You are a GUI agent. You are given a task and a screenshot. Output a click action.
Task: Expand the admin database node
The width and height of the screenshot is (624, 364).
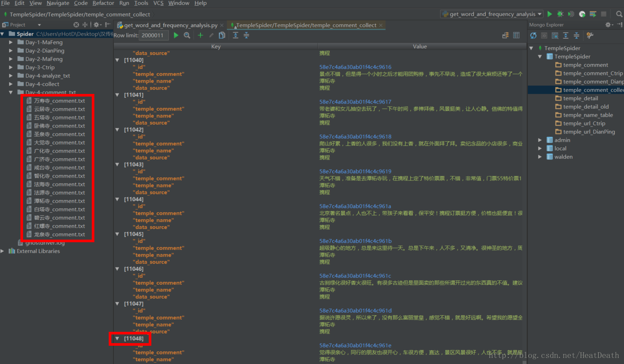coord(540,140)
